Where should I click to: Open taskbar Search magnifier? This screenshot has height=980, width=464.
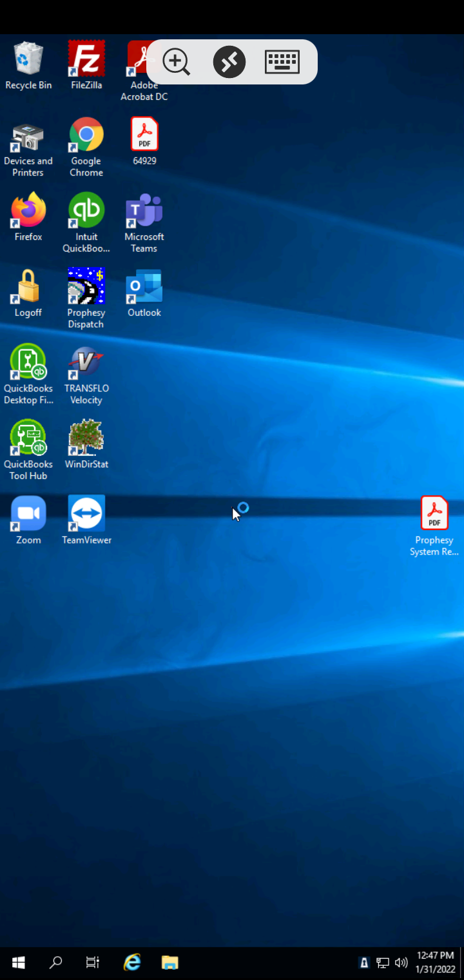pos(55,963)
